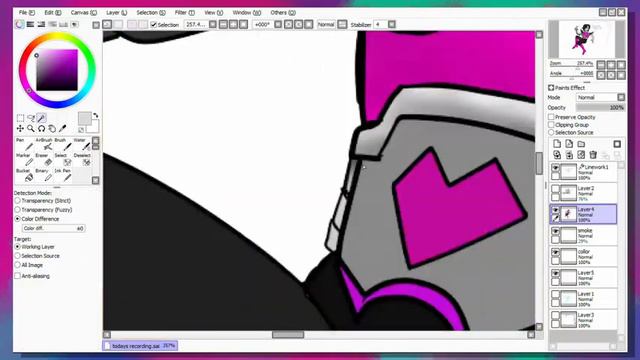The image size is (640, 360).
Task: Pick the rectangular selection tool
Action: 20,118
